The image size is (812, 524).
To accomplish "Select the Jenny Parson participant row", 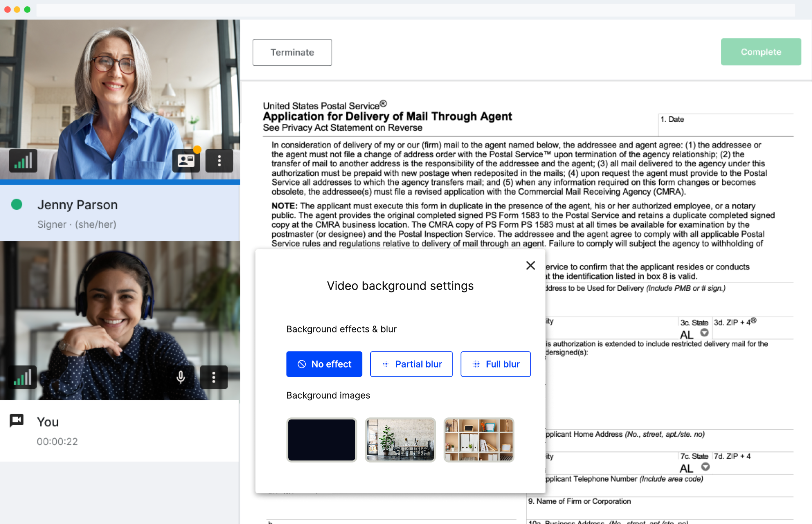I will [x=119, y=213].
